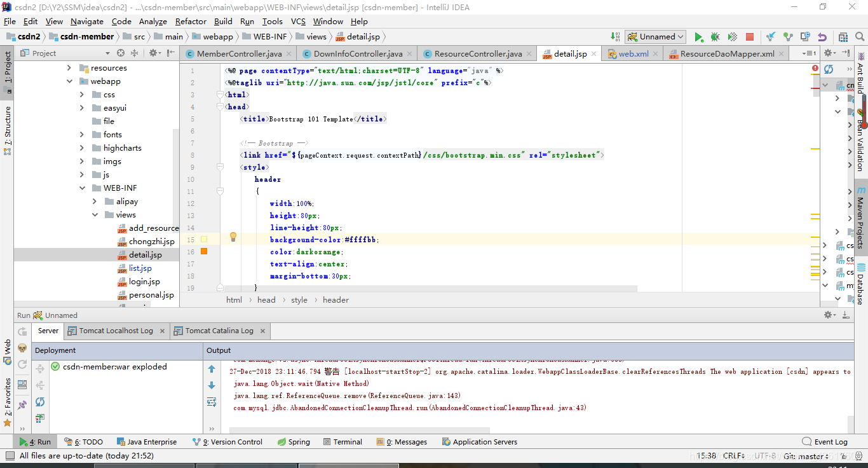Open the Refactor menu
The height and width of the screenshot is (468, 868).
(191, 22)
